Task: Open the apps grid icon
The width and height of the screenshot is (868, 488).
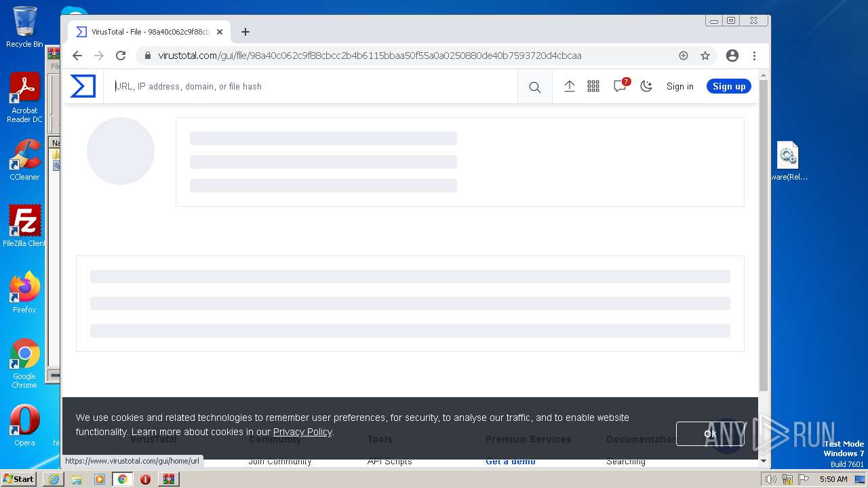Action: (593, 86)
